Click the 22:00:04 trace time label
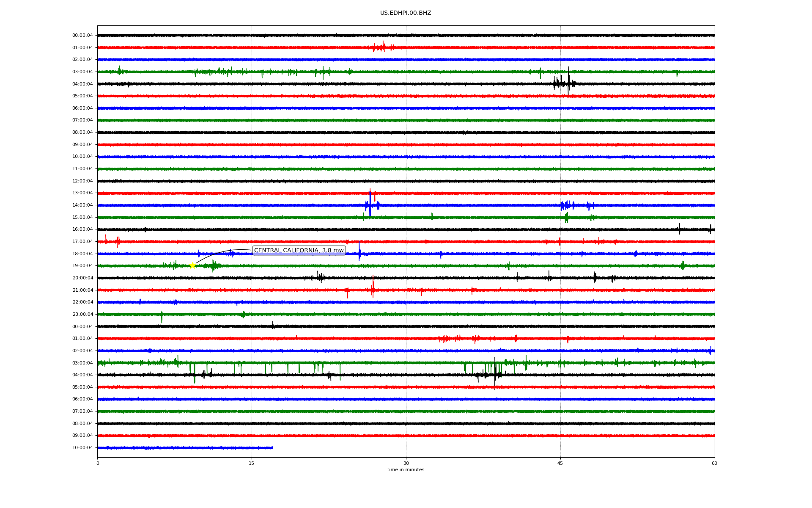The image size is (812, 508). (82, 302)
